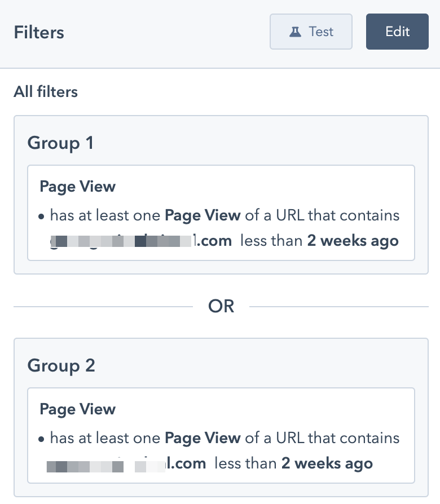Select the Group 2 heading
The width and height of the screenshot is (440, 504).
coord(61,365)
